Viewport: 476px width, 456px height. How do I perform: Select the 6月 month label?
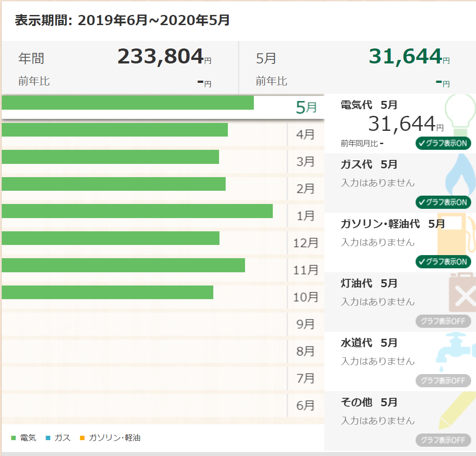[305, 406]
